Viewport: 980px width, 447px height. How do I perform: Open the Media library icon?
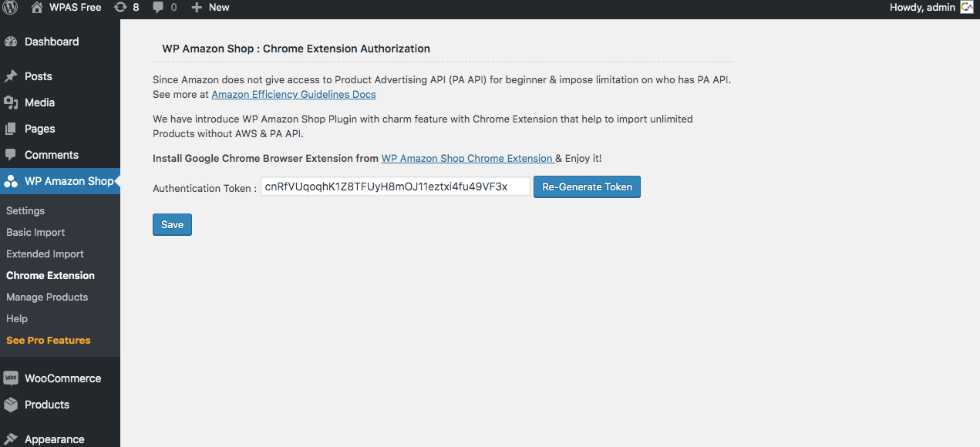pyautogui.click(x=11, y=103)
